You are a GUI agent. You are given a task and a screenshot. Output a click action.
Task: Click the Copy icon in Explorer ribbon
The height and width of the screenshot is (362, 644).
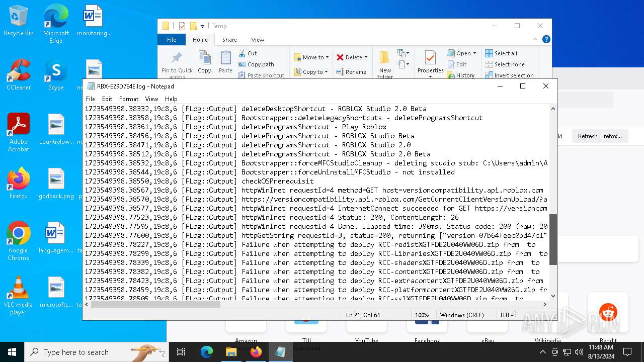(x=204, y=62)
